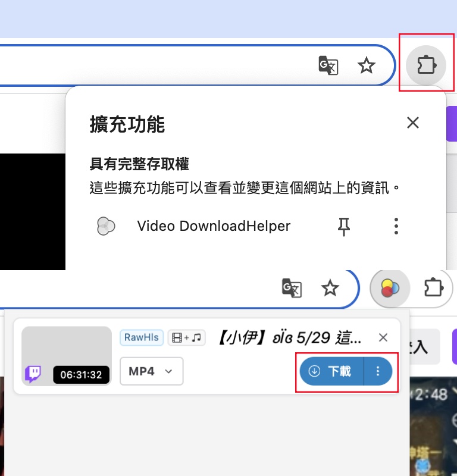This screenshot has height=476, width=457.
Task: Open the MP4 format dropdown
Action: pos(152,371)
